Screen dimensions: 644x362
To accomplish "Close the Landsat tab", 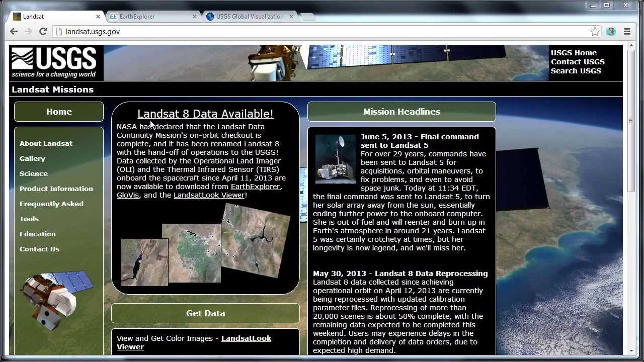I will pyautogui.click(x=99, y=17).
